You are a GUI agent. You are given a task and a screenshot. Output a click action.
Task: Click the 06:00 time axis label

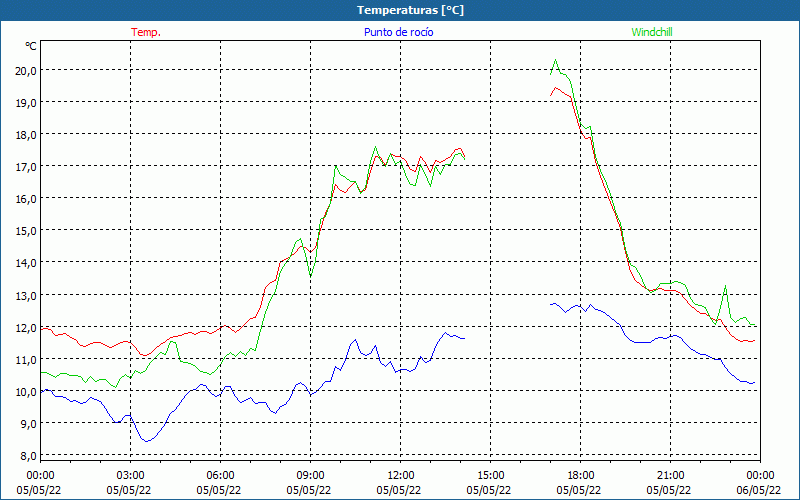point(220,476)
